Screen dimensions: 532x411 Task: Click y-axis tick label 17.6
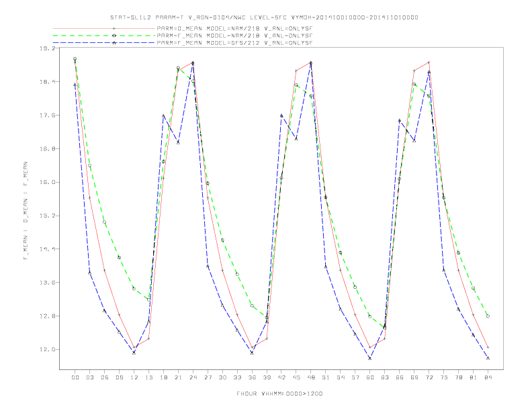[47, 116]
